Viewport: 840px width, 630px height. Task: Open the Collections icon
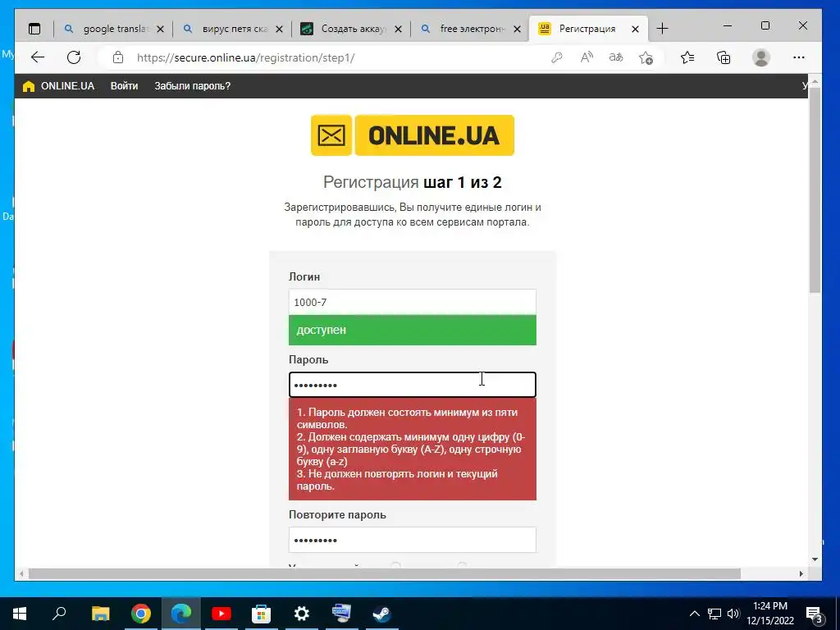pyautogui.click(x=724, y=57)
